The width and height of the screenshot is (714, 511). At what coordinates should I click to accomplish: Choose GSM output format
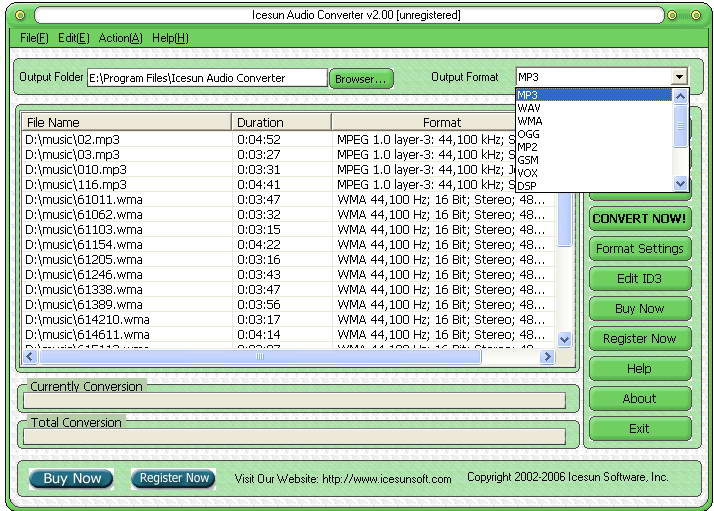pos(593,160)
